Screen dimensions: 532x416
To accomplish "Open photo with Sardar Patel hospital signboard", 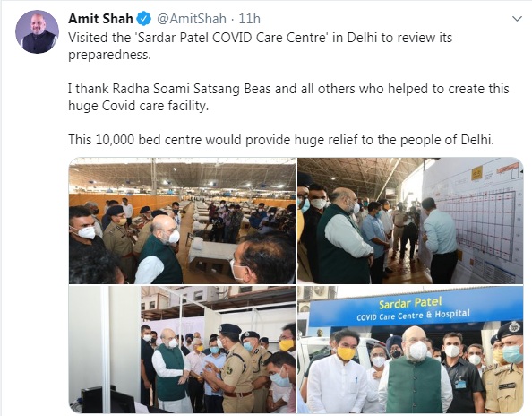I will pyautogui.click(x=410, y=350).
